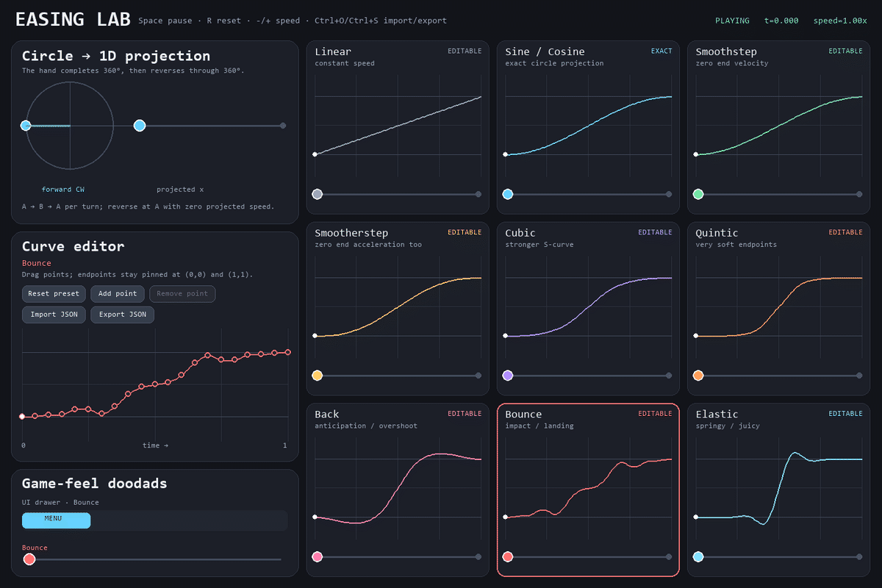Click the Remove point button

[182, 294]
